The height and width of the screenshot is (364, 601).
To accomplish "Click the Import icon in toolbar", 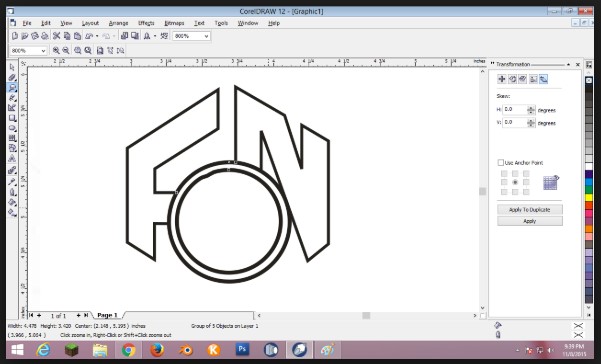I will click(124, 36).
